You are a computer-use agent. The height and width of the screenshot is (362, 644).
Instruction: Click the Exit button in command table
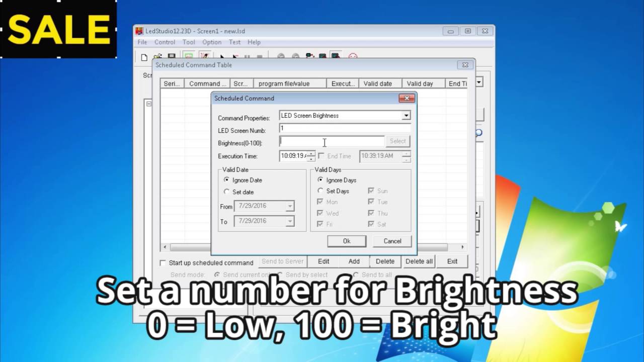pos(452,261)
